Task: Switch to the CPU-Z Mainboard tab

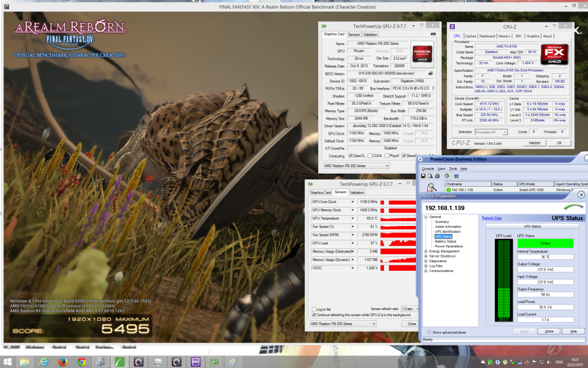Action: [x=487, y=36]
